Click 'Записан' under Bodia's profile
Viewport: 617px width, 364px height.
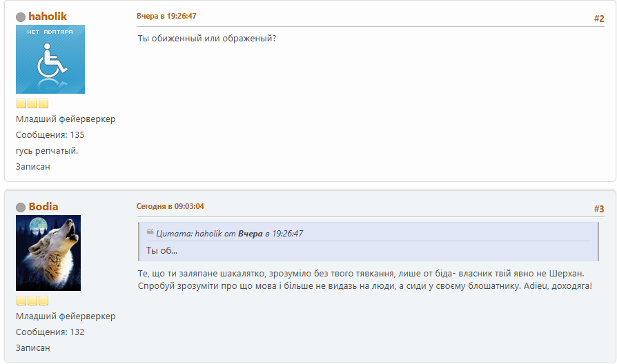32,348
